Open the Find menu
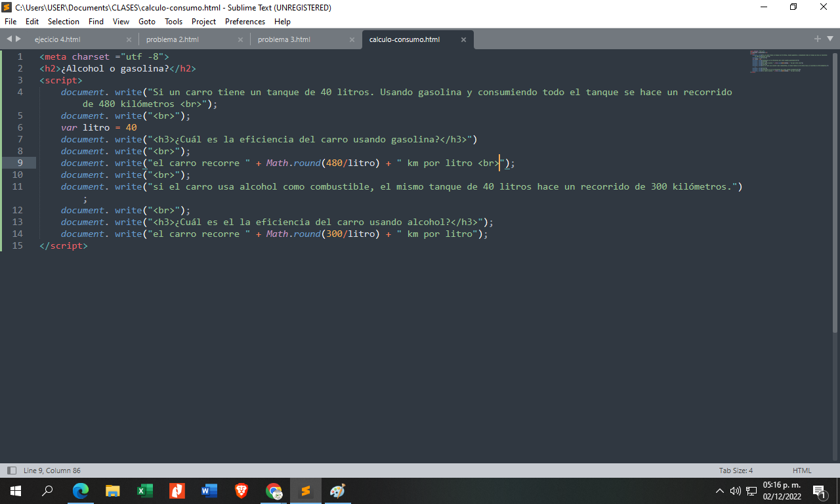This screenshot has height=504, width=840. point(96,22)
